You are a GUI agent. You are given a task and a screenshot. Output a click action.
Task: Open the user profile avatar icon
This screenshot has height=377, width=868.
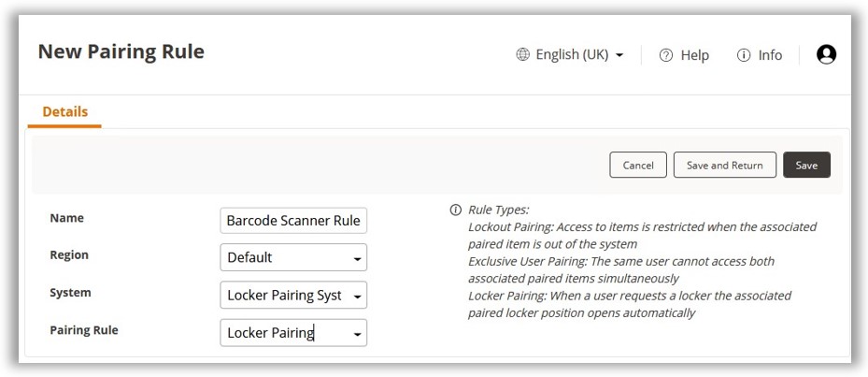pyautogui.click(x=826, y=55)
